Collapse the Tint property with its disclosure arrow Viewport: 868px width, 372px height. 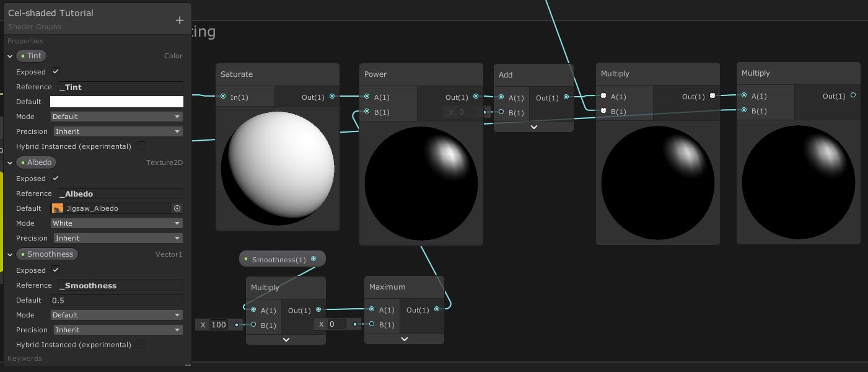9,56
